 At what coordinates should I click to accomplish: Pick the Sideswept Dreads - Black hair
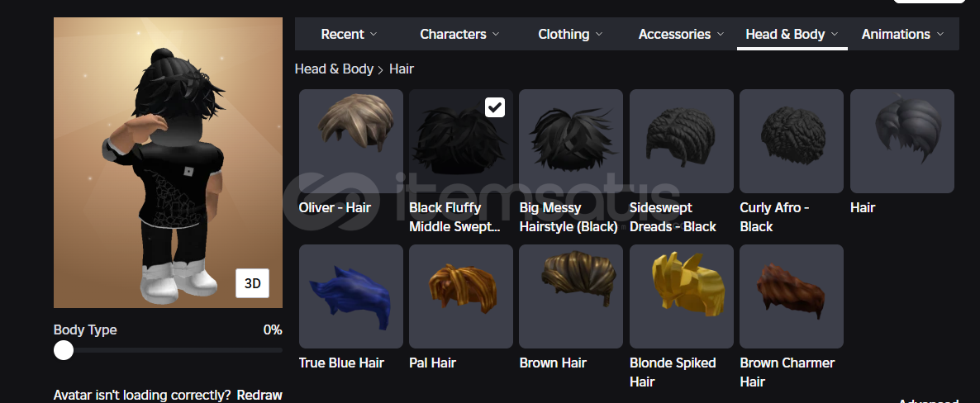coord(681,141)
